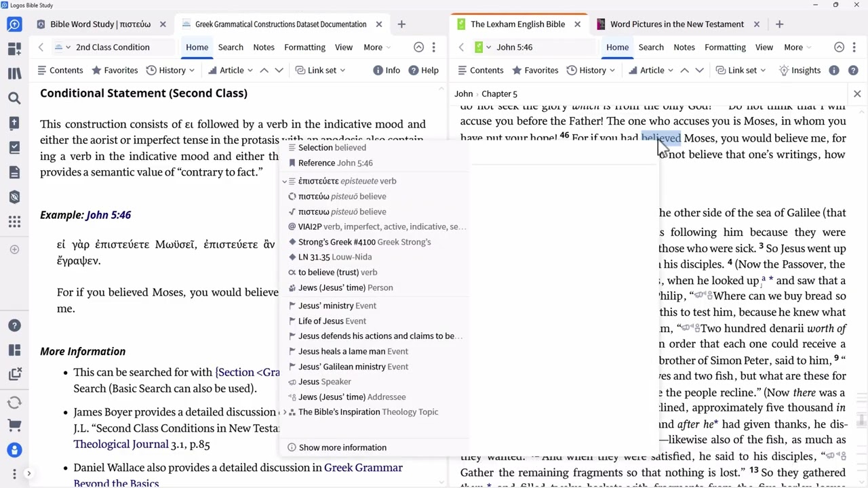This screenshot has height=488, width=868.
Task: Switch to Word Pictures in the New Testament tab
Action: click(677, 24)
